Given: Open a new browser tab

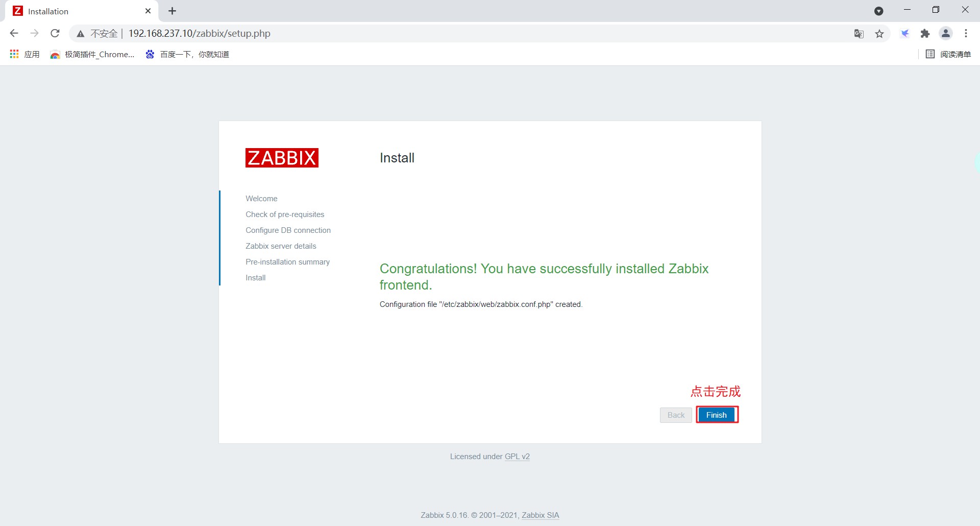Looking at the screenshot, I should (x=173, y=11).
